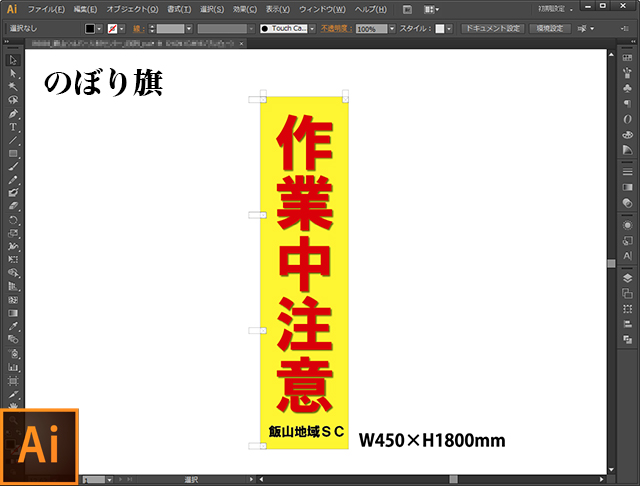Image resolution: width=640 pixels, height=486 pixels.
Task: Select the Selection tool arrow
Action: 13,60
